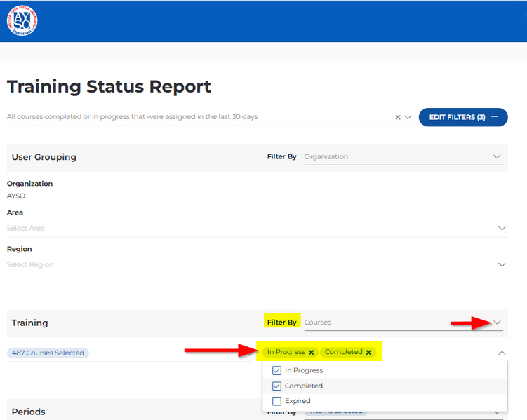
Task: Click the Organization text in User Grouping filter
Action: (x=326, y=157)
